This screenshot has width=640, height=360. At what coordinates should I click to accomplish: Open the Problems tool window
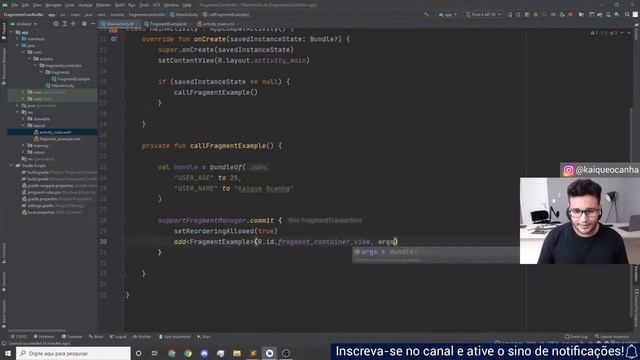44,337
